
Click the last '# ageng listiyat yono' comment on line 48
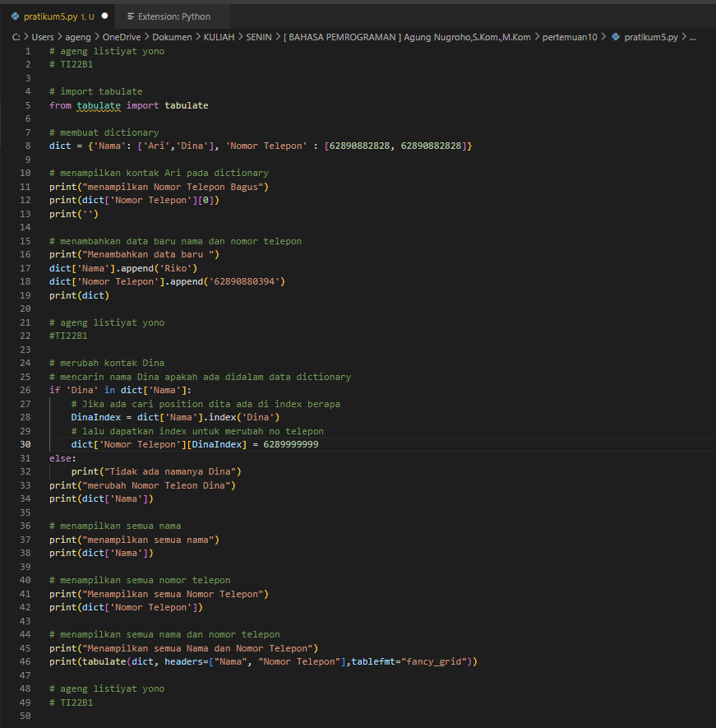click(107, 689)
